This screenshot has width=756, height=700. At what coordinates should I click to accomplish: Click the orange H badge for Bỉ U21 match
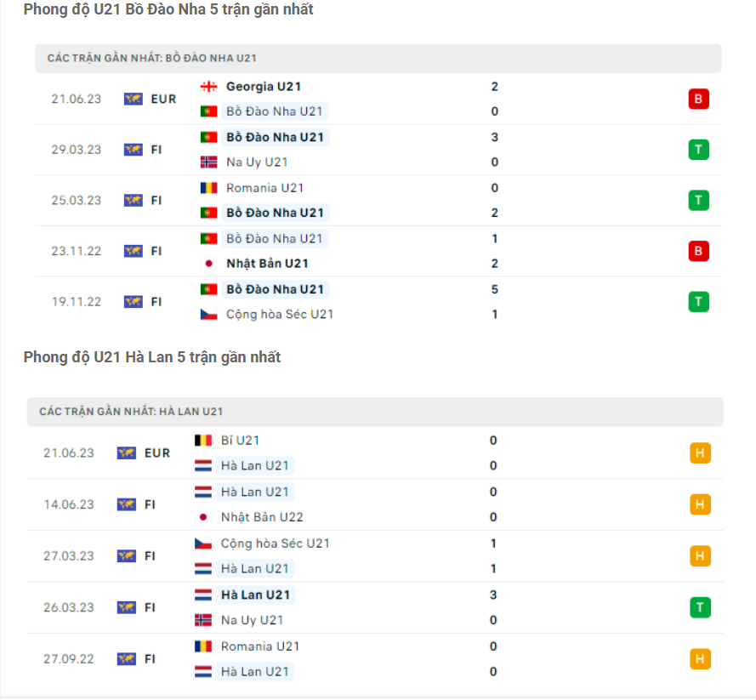pos(699,453)
